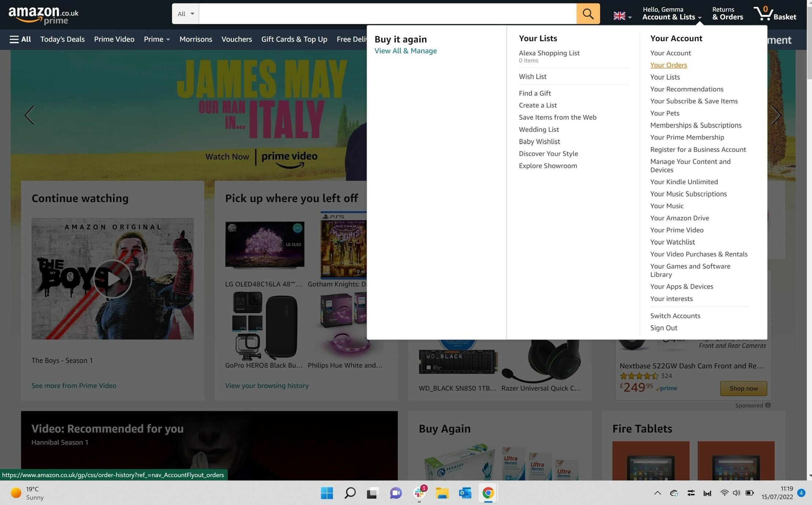Screen dimensions: 812x505
Task: Go to next banner with right arrow
Action: [x=776, y=115]
